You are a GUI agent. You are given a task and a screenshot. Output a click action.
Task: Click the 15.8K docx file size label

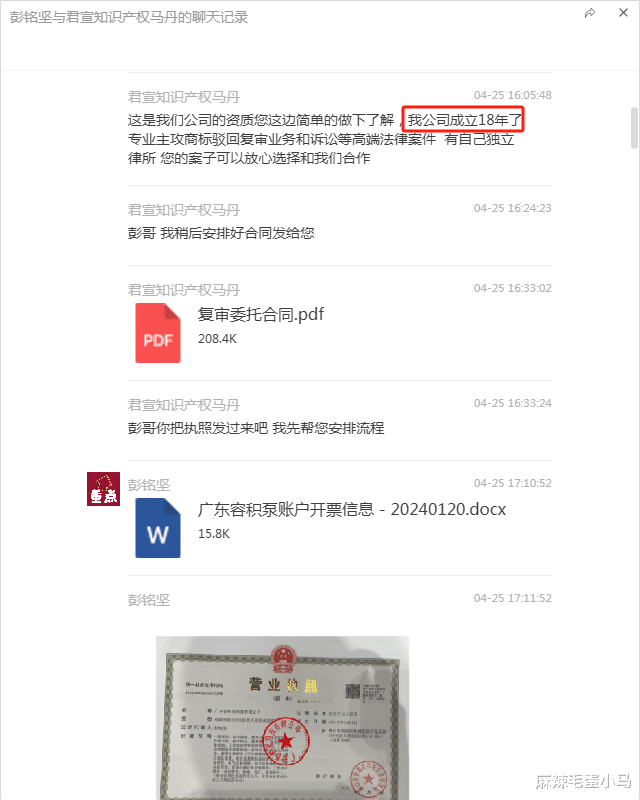click(214, 534)
